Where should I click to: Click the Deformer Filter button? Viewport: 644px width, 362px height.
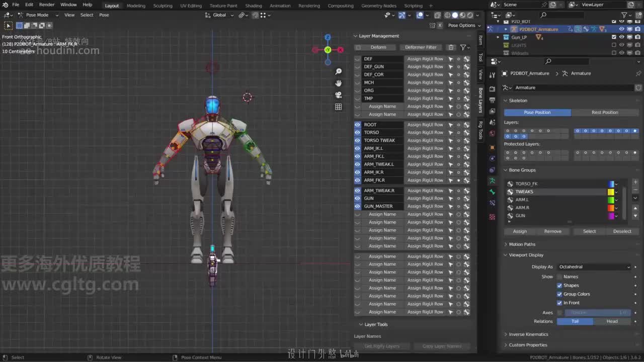click(421, 47)
